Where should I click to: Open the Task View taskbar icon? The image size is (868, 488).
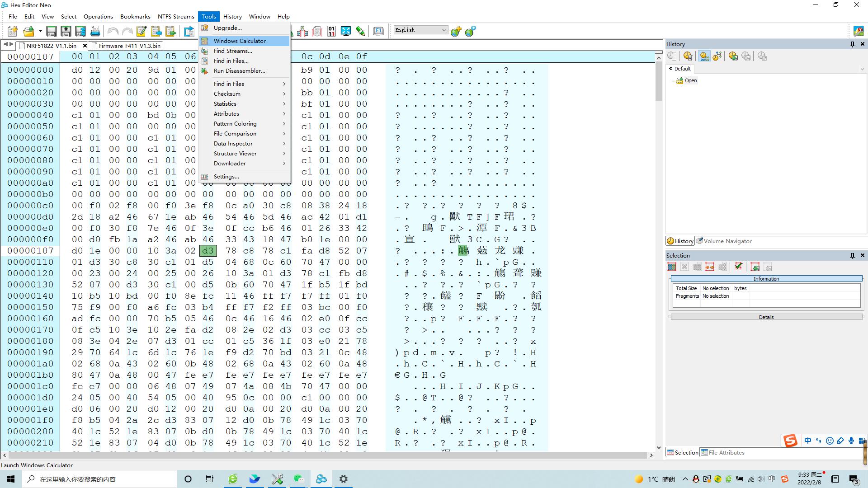click(210, 479)
